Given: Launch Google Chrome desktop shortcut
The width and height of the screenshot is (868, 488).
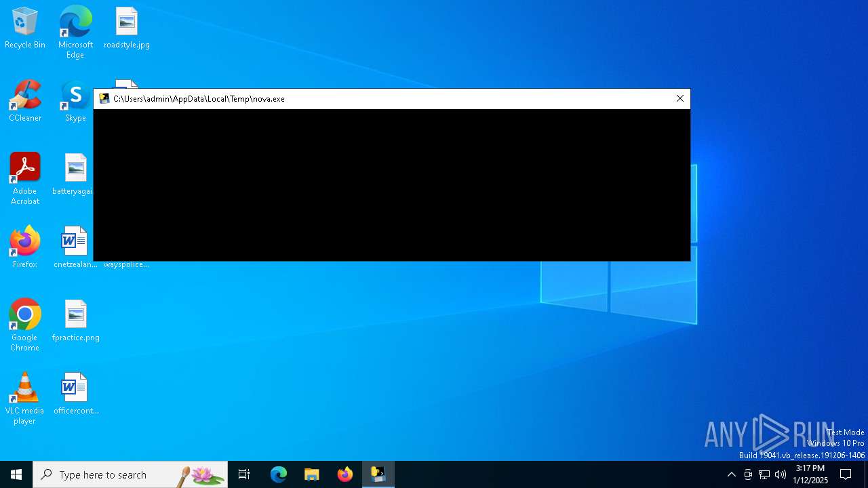Looking at the screenshot, I should pyautogui.click(x=25, y=325).
